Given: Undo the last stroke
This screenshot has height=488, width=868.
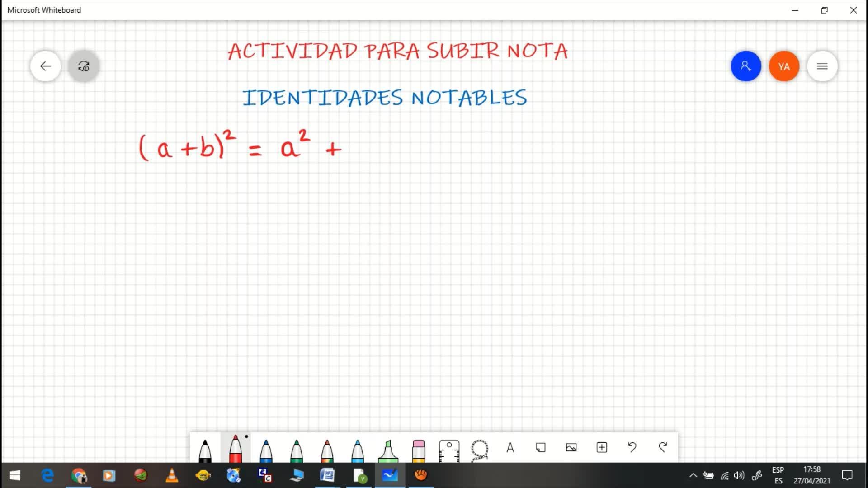Looking at the screenshot, I should 632,447.
